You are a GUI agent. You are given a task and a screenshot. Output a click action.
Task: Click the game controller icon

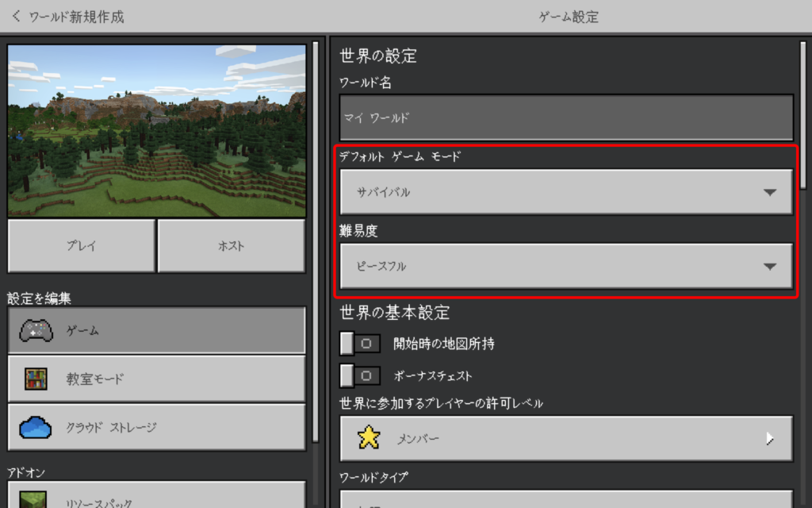tap(36, 330)
